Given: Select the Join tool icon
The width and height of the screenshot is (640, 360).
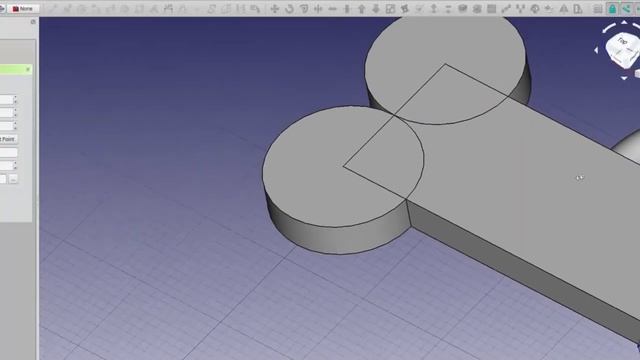Looking at the screenshot, I should click(333, 9).
